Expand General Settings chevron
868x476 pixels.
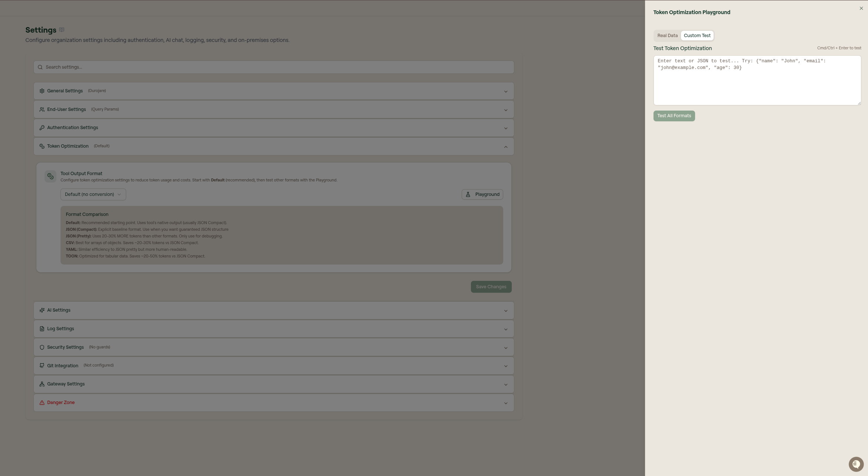click(505, 91)
